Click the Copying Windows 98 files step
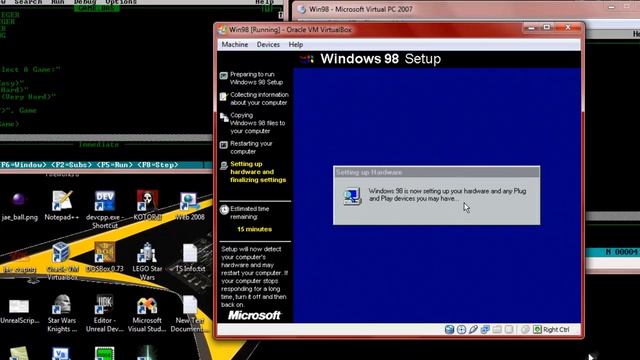This screenshot has width=640, height=360. (257, 123)
